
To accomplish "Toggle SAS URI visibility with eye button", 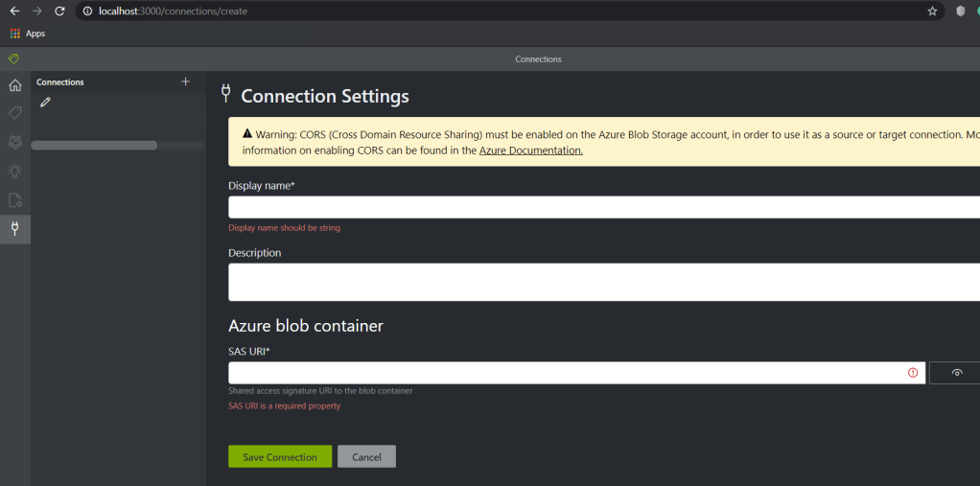I will (955, 373).
